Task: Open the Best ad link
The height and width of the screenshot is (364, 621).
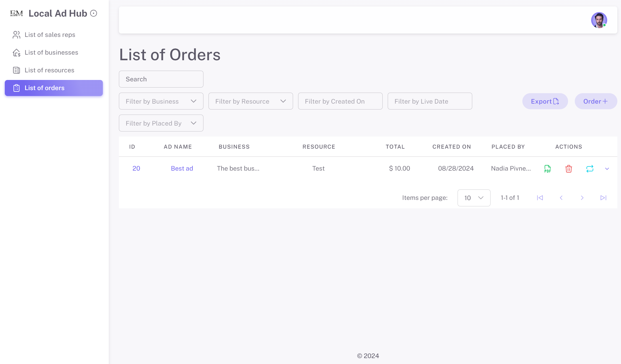Action: [182, 168]
